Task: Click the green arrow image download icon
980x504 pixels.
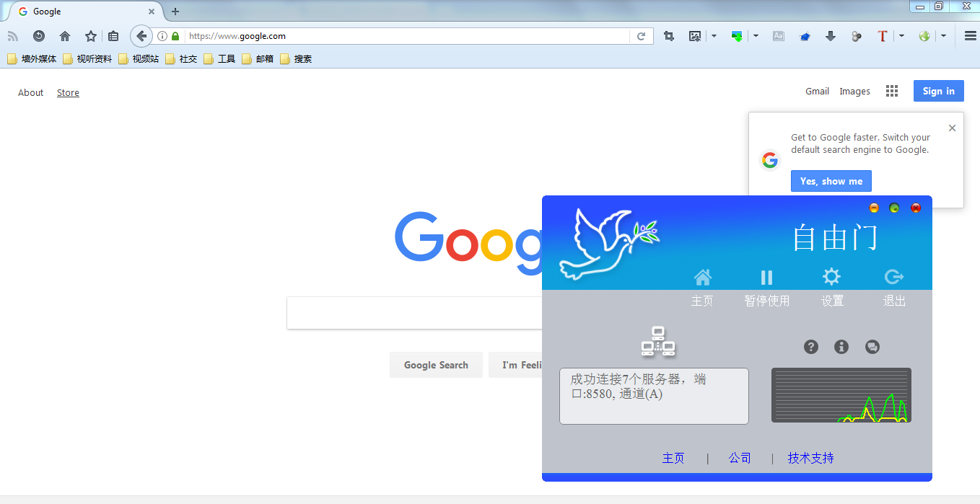Action: tap(737, 36)
